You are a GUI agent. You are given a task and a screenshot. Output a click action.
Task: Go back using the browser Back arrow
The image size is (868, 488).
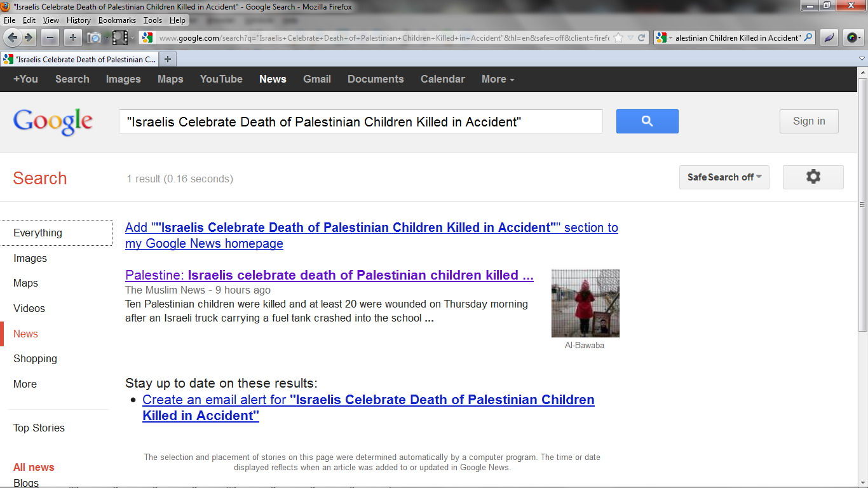[x=13, y=37]
